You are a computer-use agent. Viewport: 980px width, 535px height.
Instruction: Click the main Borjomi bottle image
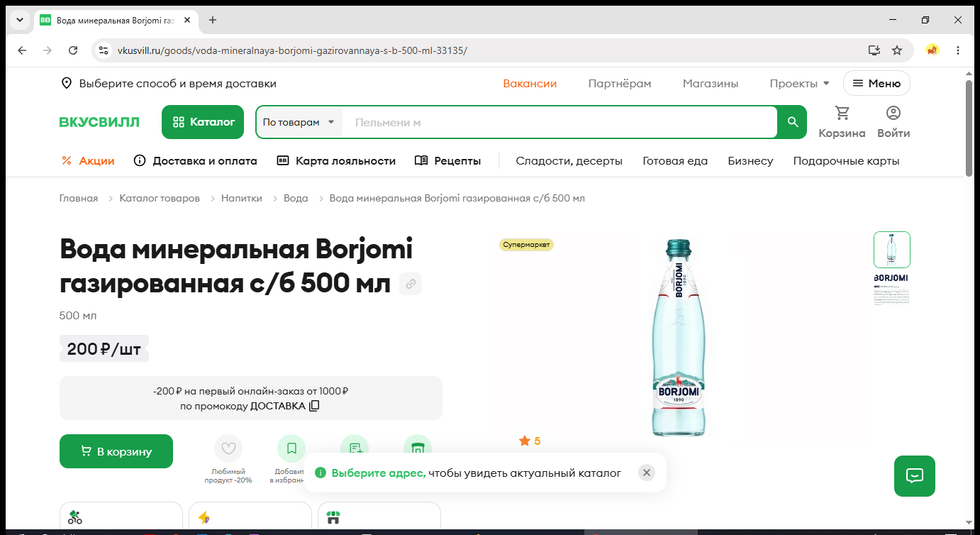[x=678, y=337]
